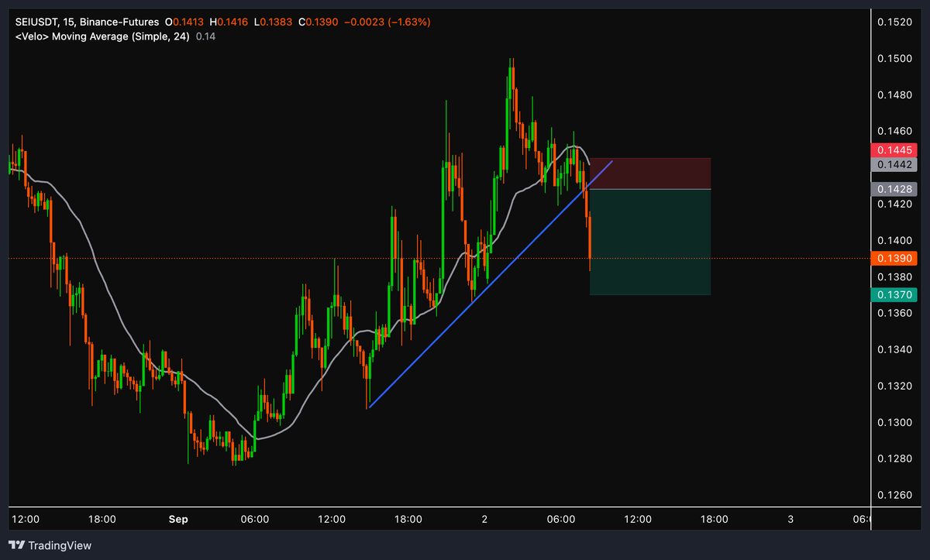The image size is (930, 560).
Task: Click the Binance-Futures exchange label
Action: coord(121,23)
